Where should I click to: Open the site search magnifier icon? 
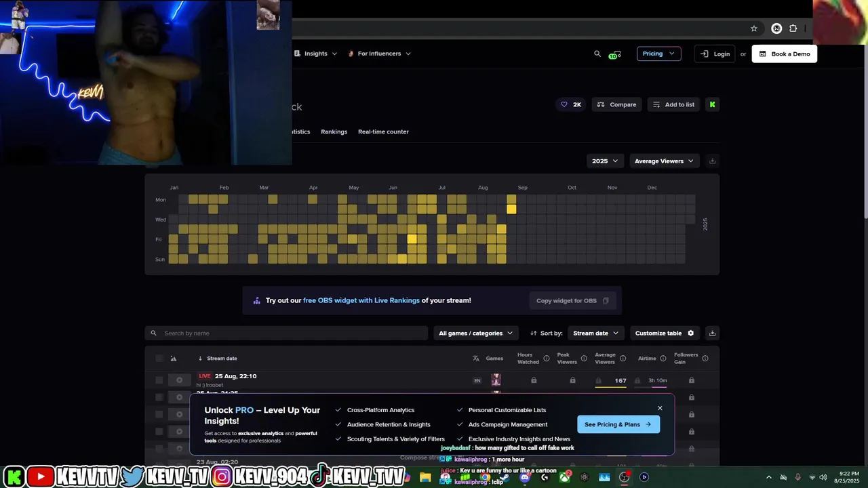pos(597,54)
